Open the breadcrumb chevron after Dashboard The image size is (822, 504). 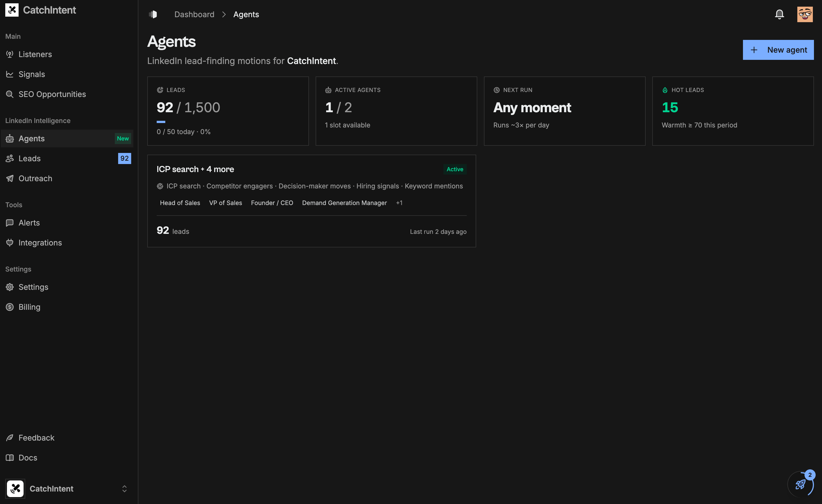(224, 14)
